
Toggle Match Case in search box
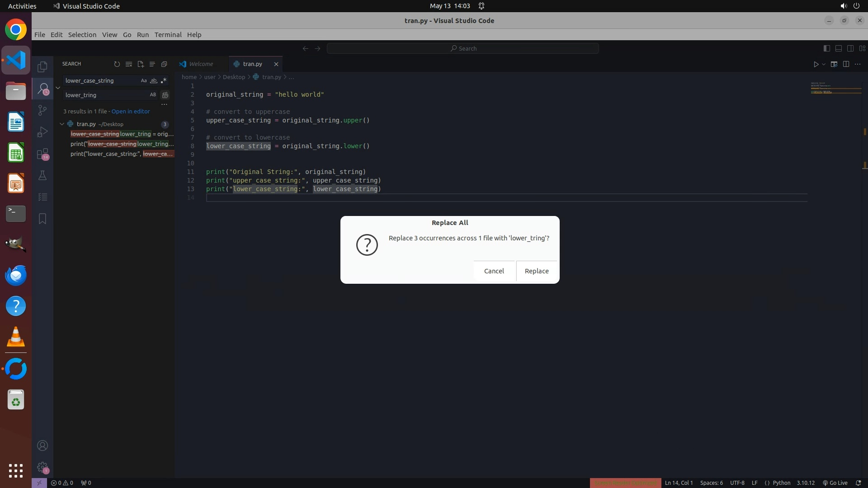click(x=144, y=80)
